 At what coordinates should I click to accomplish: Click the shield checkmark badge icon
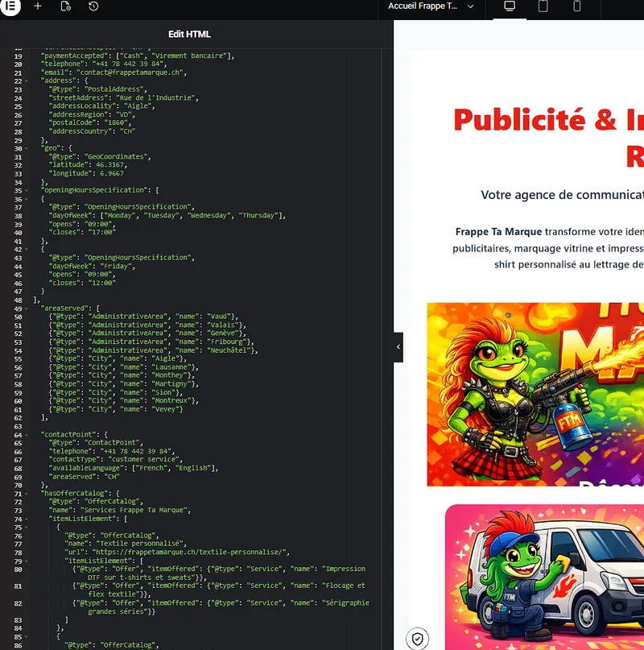click(x=416, y=639)
